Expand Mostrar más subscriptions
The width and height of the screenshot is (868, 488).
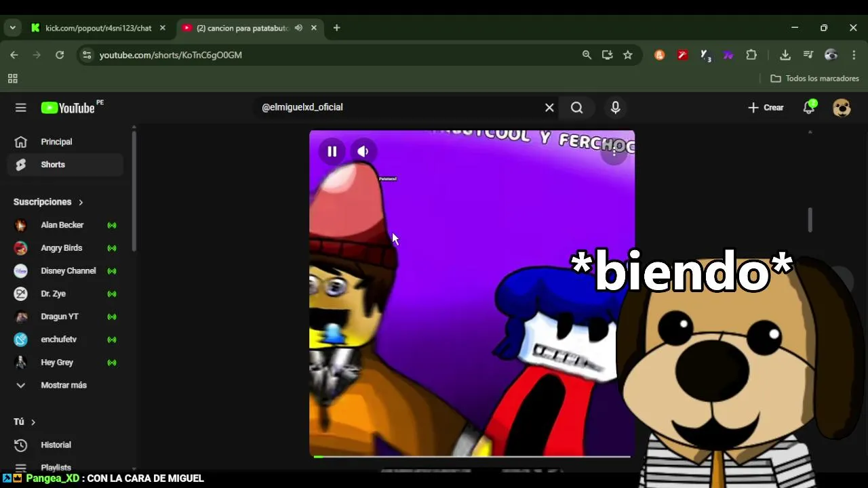pos(65,385)
